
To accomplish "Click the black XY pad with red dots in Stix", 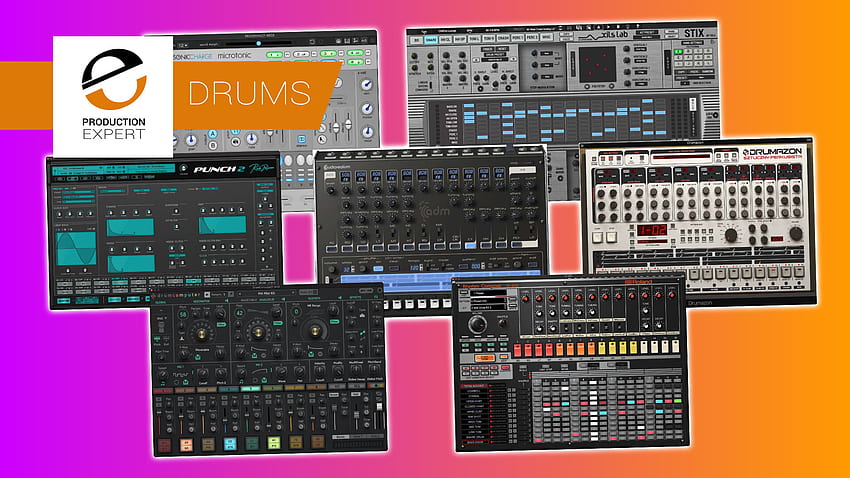I will click(597, 63).
